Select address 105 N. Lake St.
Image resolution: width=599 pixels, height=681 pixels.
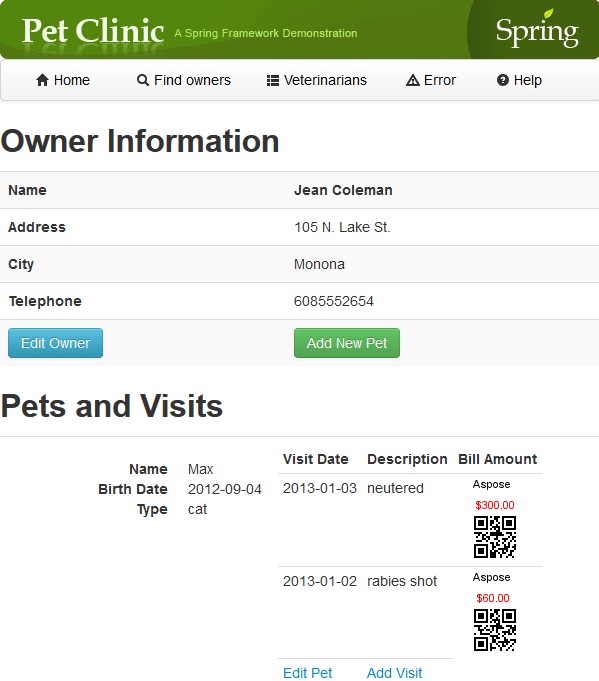click(342, 227)
